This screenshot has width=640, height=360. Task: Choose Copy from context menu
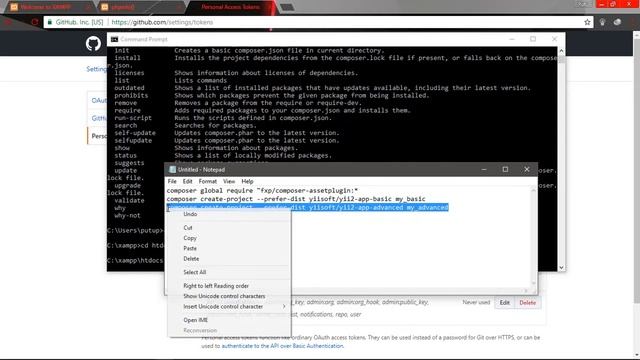190,238
